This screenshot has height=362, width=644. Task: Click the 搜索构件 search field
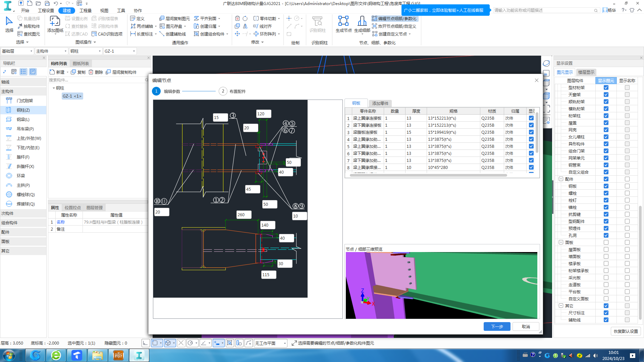pyautogui.click(x=97, y=80)
